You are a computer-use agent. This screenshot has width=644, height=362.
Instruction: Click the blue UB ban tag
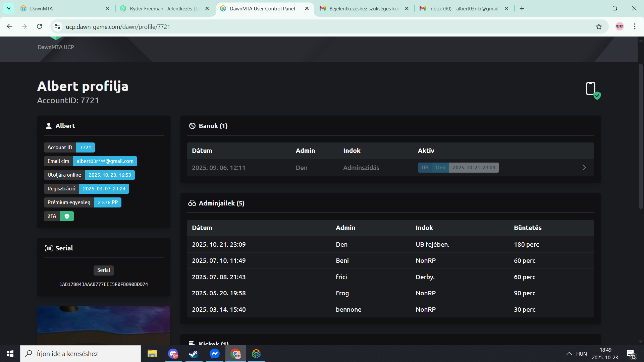425,168
